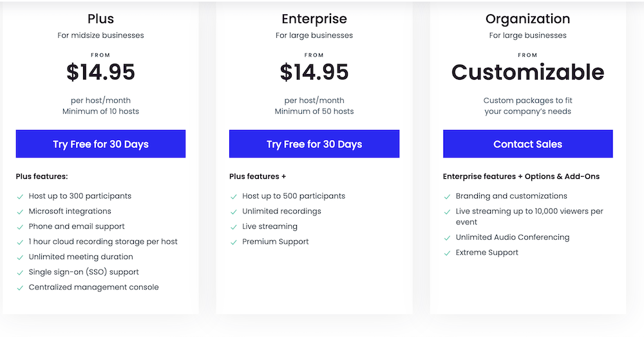Click checkmark beside Branding and customizations

(447, 197)
